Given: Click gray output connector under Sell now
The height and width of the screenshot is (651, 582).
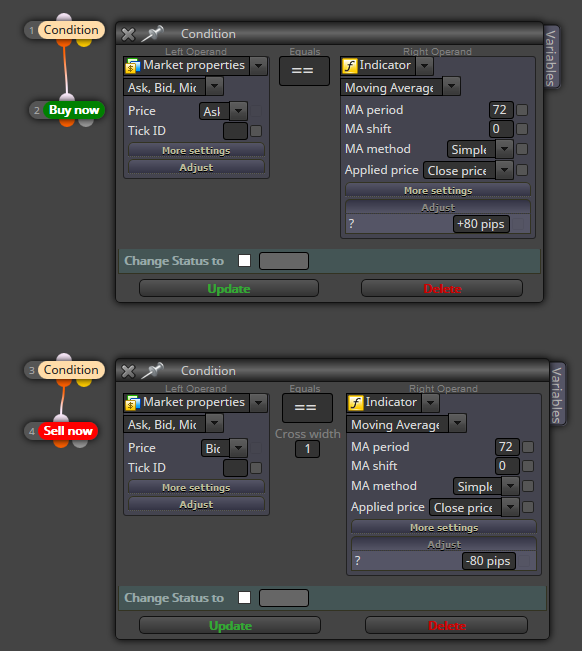Looking at the screenshot, I should pos(80,443).
